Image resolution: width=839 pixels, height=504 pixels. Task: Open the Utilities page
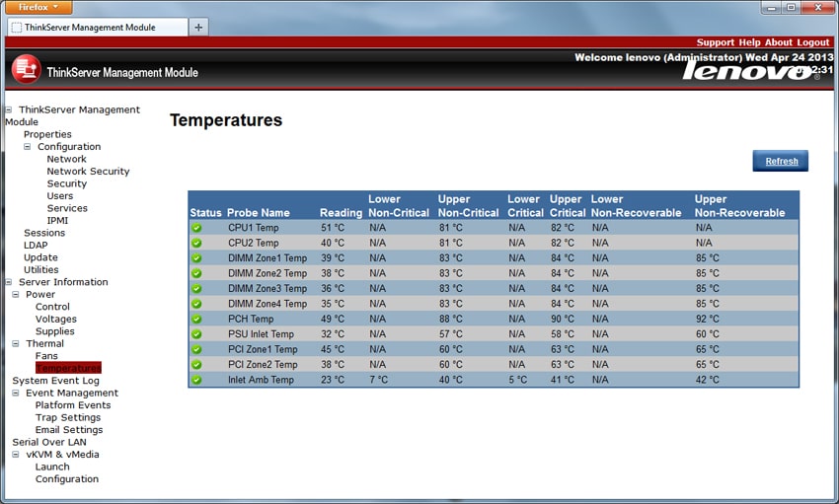(41, 269)
